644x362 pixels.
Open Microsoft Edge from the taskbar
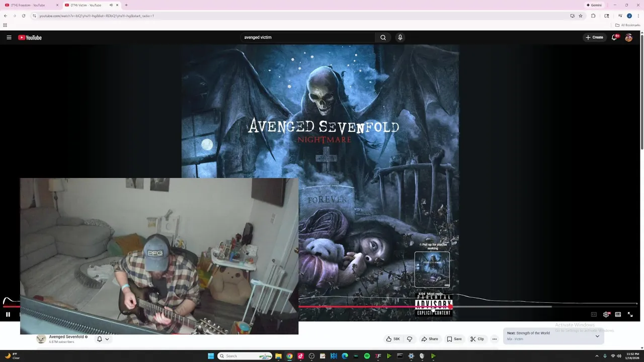point(345,356)
